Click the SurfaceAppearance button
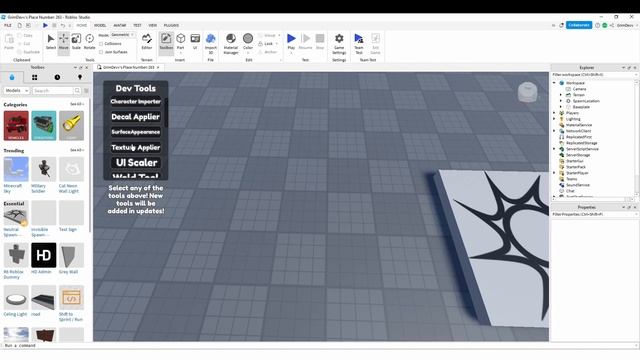 (x=136, y=132)
